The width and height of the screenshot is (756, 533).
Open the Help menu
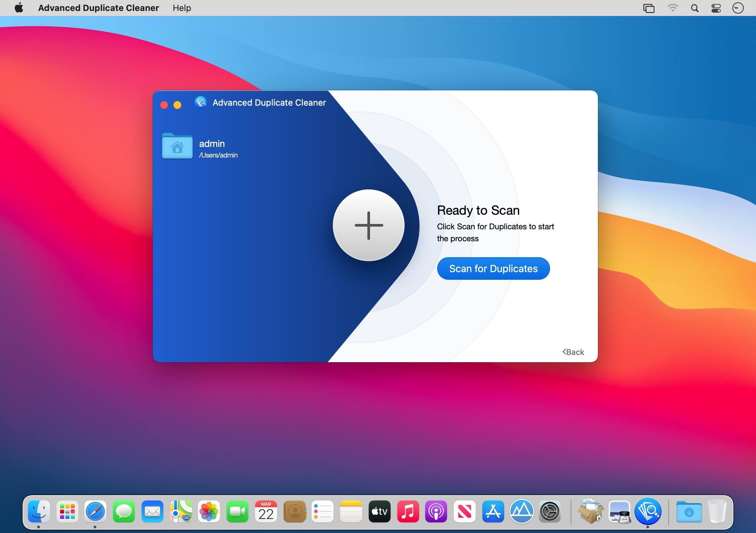182,8
